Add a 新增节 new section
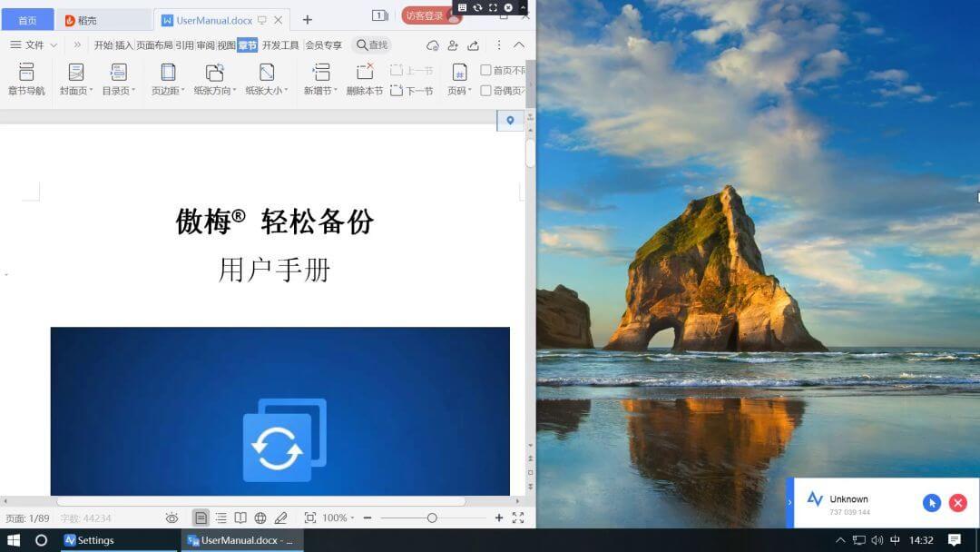The image size is (980, 552). pyautogui.click(x=320, y=77)
